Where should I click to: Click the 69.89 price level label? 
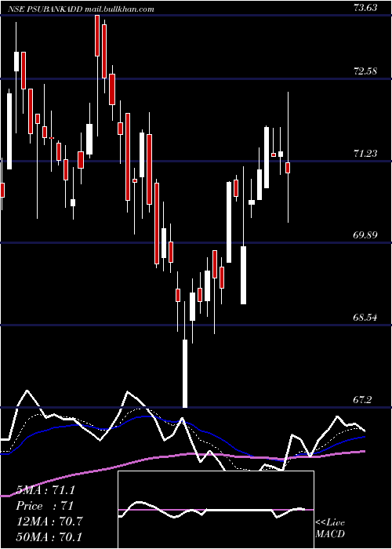point(365,235)
